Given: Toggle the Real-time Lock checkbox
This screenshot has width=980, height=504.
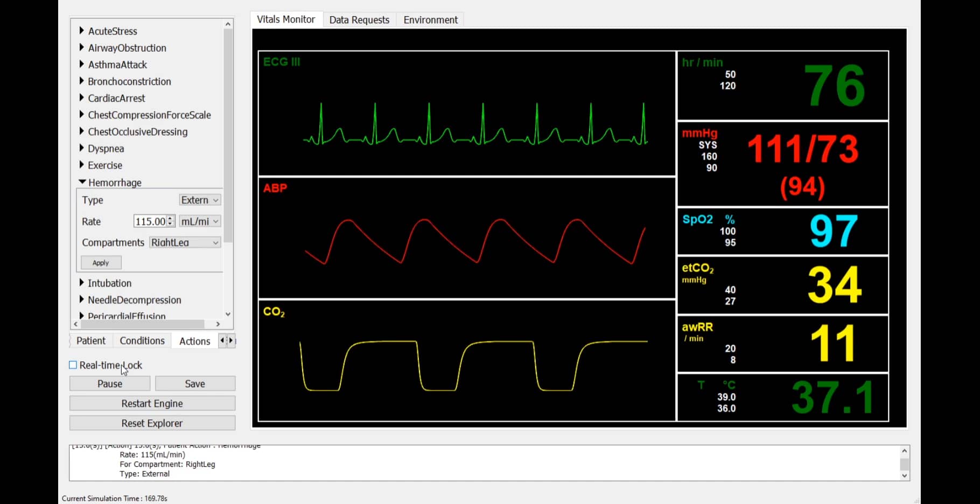Looking at the screenshot, I should coord(72,365).
